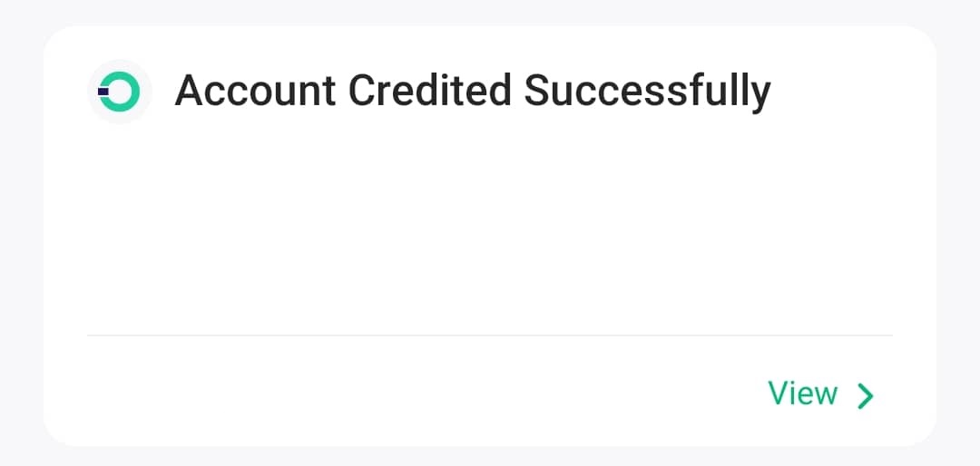
Task: Click the divider line above View
Action: pos(490,335)
